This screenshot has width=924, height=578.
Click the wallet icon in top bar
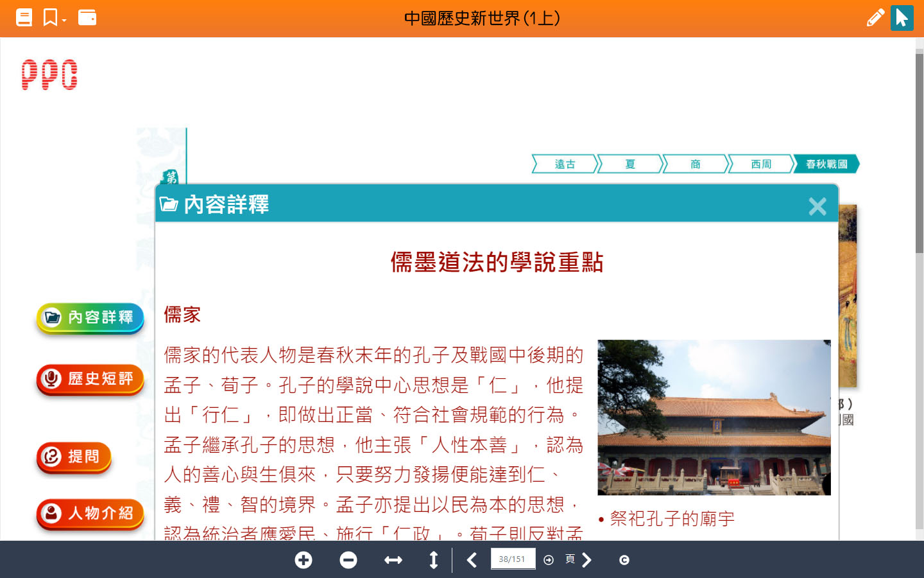click(87, 17)
